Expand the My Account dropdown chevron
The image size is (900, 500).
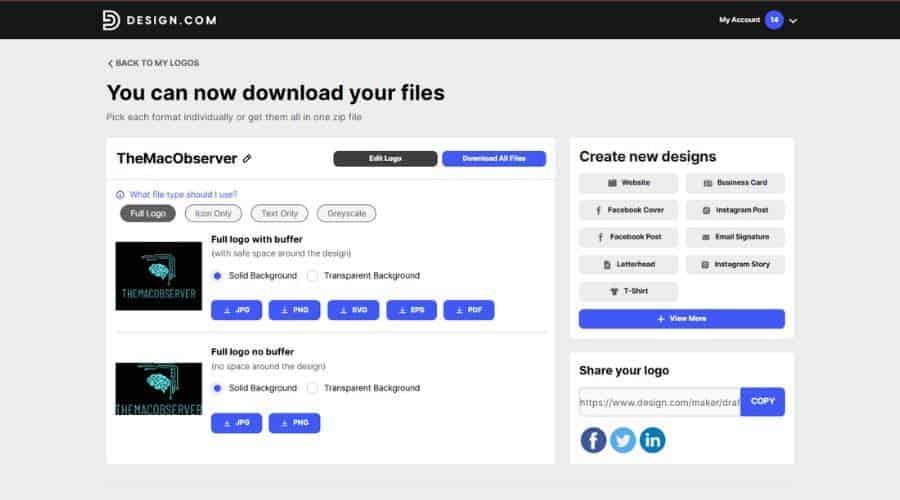click(793, 21)
